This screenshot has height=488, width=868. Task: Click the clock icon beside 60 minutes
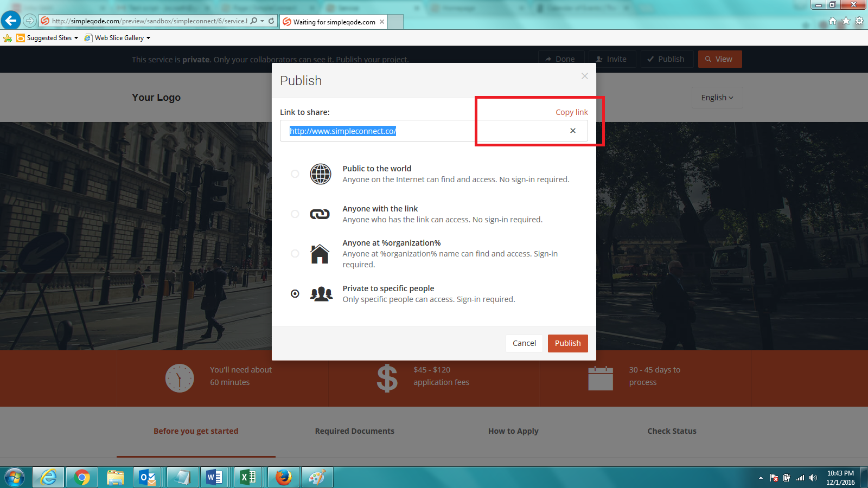point(180,378)
